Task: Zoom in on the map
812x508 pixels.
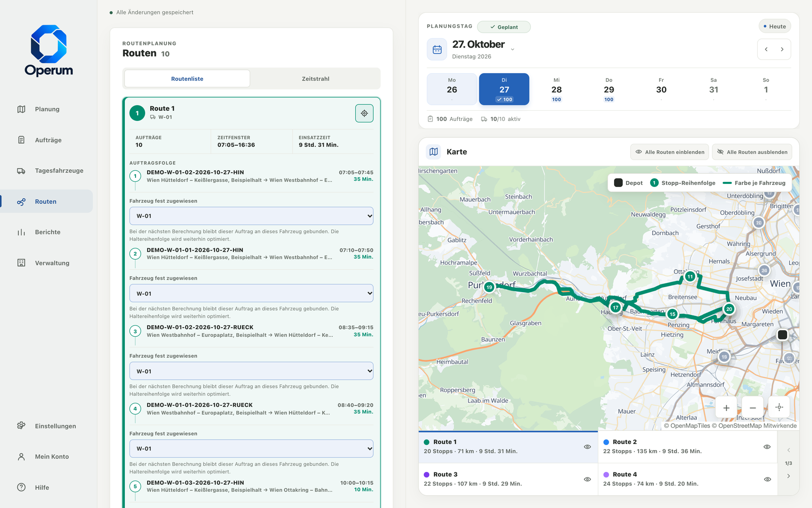Action: point(726,407)
